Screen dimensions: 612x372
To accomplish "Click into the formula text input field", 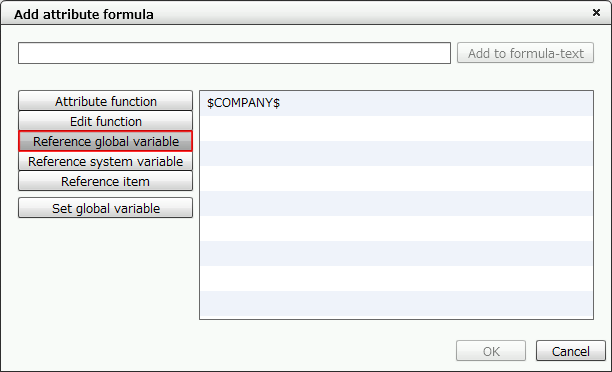I will [x=234, y=53].
